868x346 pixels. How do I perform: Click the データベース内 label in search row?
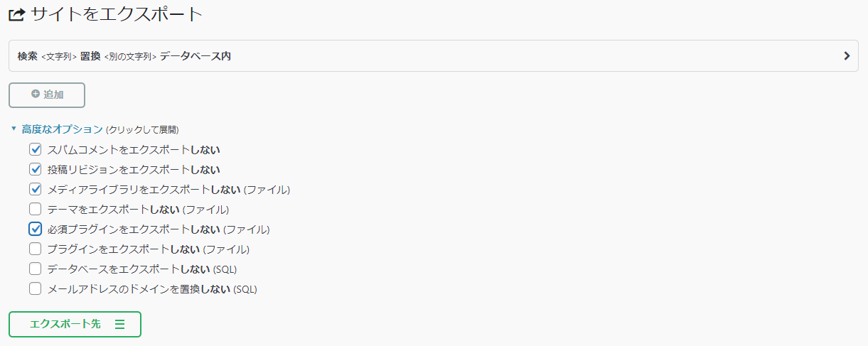pos(195,56)
